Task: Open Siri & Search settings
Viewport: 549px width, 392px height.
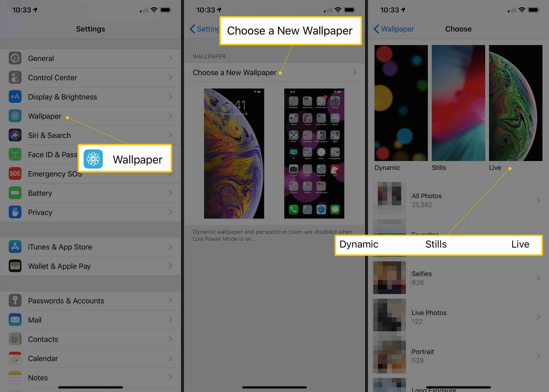Action: 90,135
